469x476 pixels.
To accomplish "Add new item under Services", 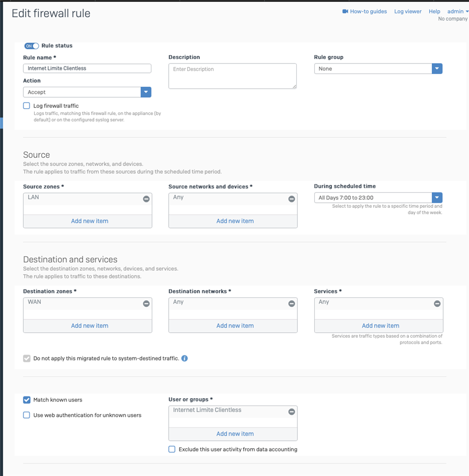I will tap(380, 326).
